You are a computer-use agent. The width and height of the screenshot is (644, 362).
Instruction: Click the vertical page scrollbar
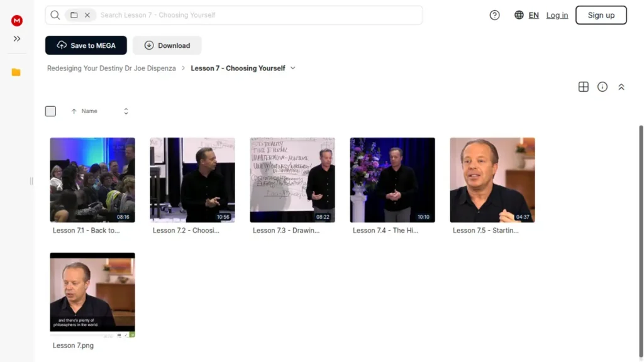[641, 241]
